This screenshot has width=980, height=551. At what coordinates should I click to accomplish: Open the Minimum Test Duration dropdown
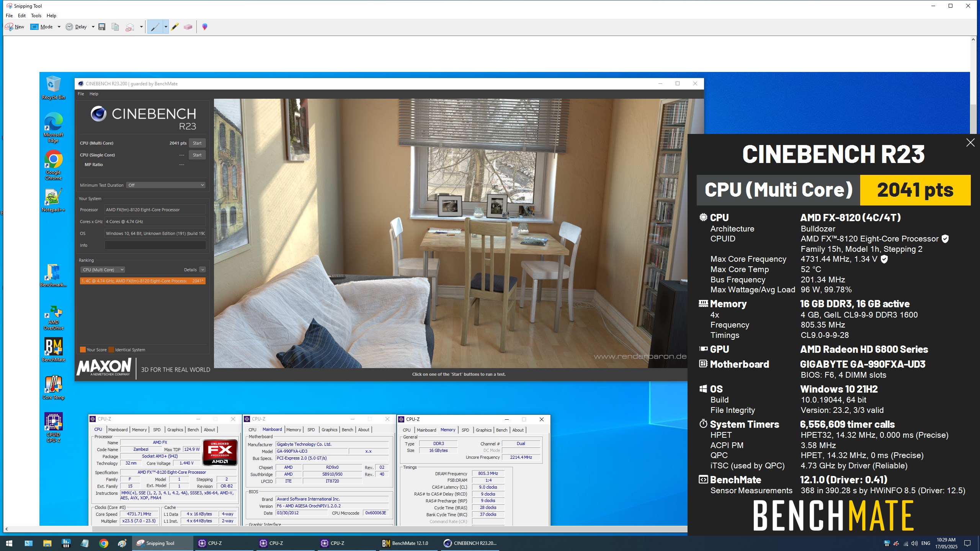tap(166, 185)
